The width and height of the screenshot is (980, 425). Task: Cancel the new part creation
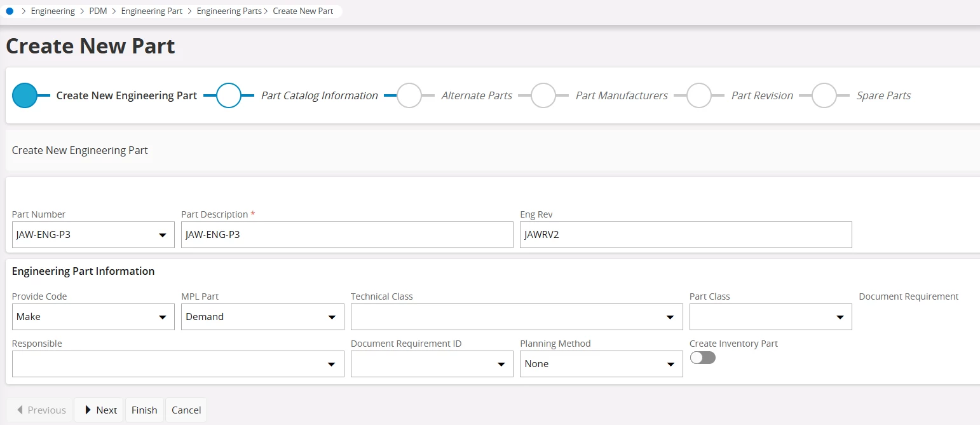coord(186,410)
